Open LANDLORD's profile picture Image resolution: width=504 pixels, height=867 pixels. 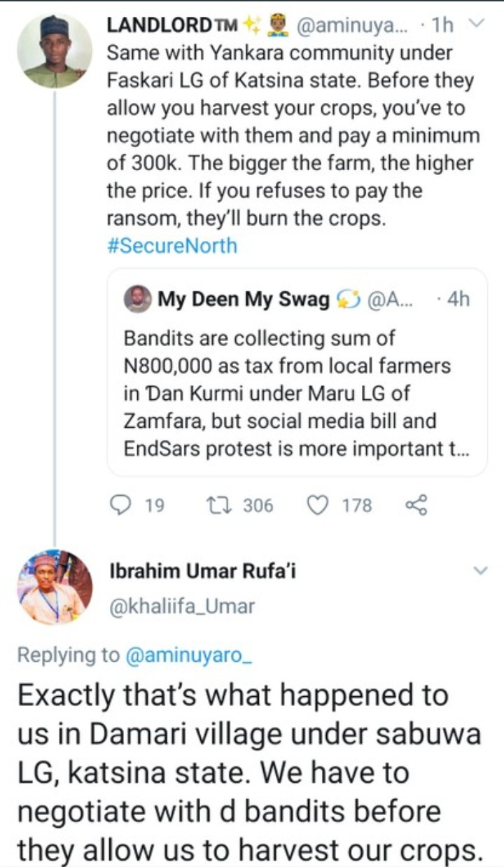point(55,50)
